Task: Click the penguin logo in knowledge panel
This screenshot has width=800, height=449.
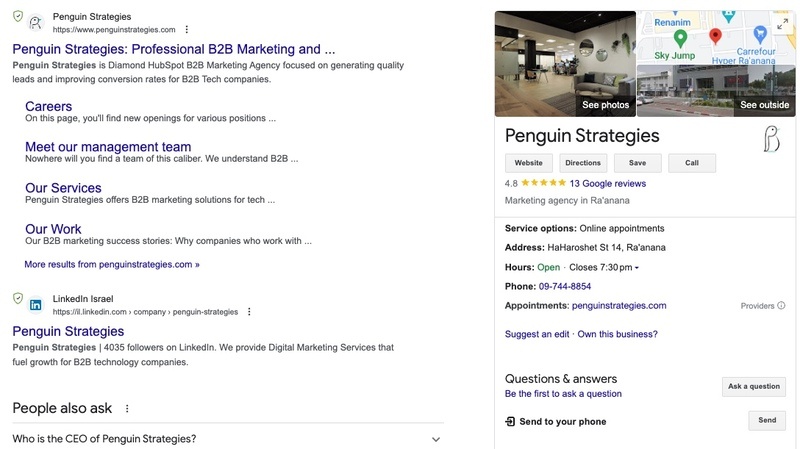Action: 771,139
